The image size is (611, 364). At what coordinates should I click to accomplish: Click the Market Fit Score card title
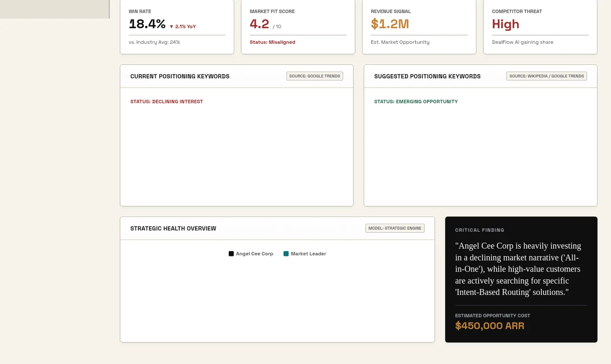[272, 11]
